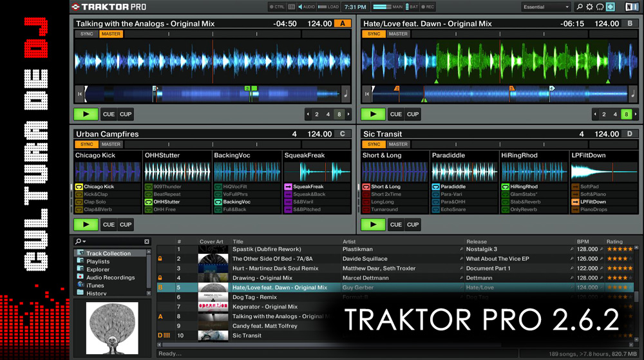Click lock icon on Drawing row
The image size is (644, 360).
click(x=160, y=278)
